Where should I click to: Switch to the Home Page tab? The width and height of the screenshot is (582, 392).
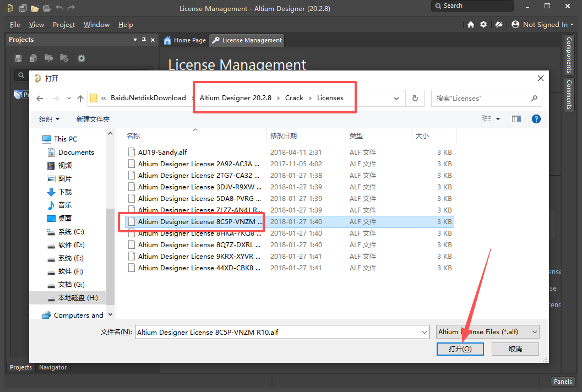click(185, 40)
